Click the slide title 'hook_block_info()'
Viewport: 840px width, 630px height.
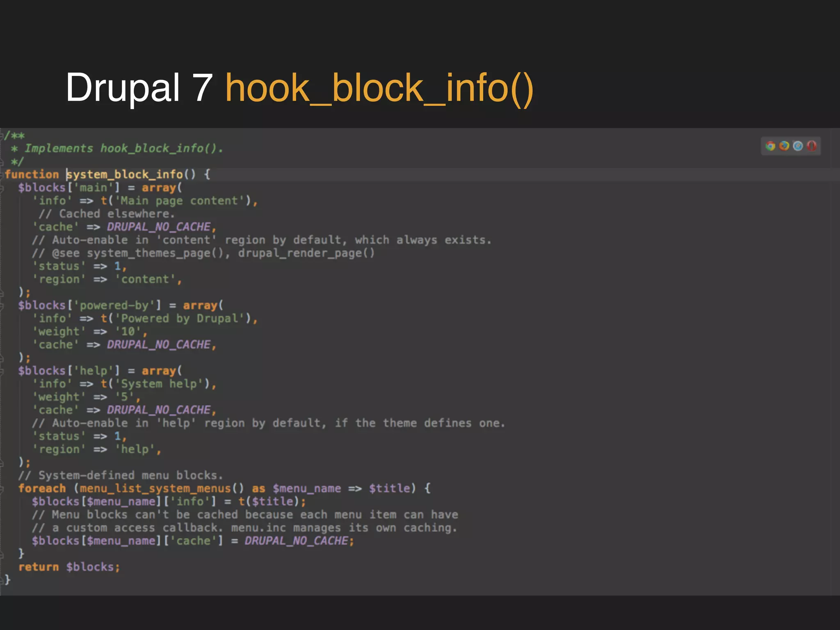point(379,88)
